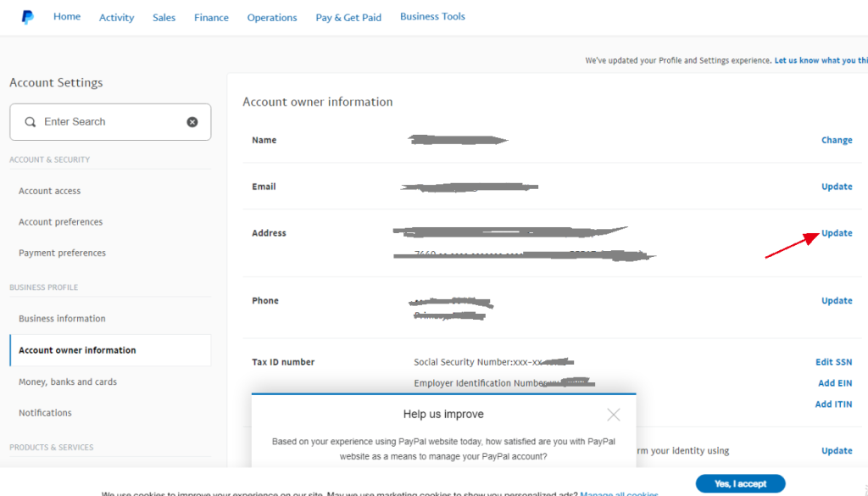This screenshot has width=868, height=496.
Task: Select Money, banks and cards
Action: point(68,382)
